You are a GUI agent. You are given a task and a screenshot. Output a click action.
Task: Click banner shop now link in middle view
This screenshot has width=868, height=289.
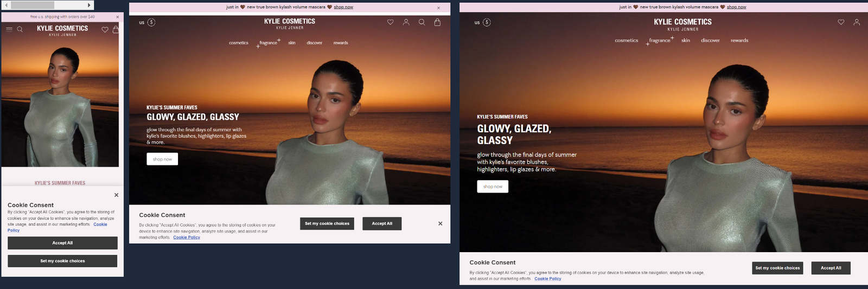pyautogui.click(x=343, y=7)
